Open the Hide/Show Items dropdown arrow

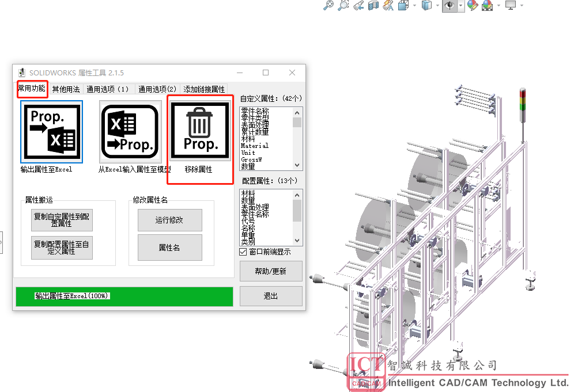(461, 6)
